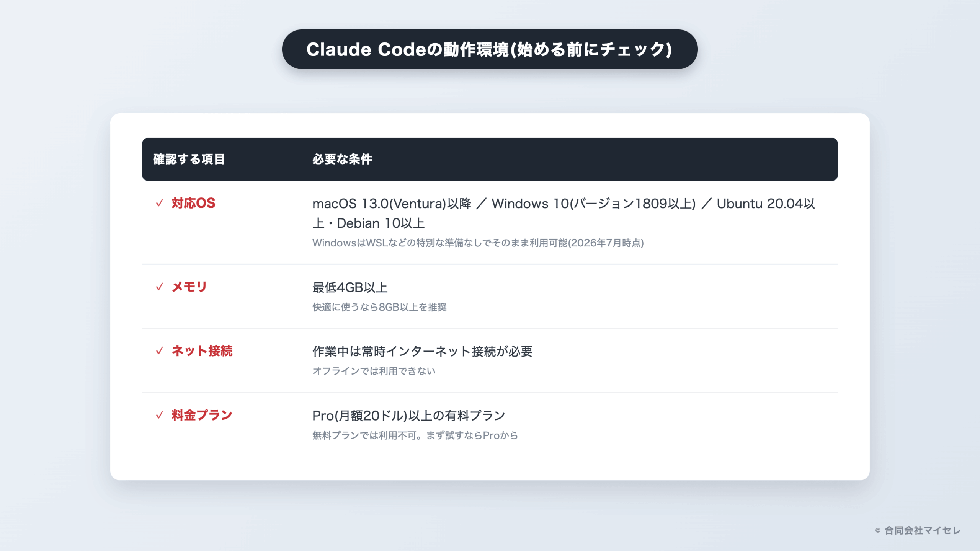Click the text 'Debian 10以上'
Image resolution: width=980 pixels, height=551 pixels.
[381, 223]
